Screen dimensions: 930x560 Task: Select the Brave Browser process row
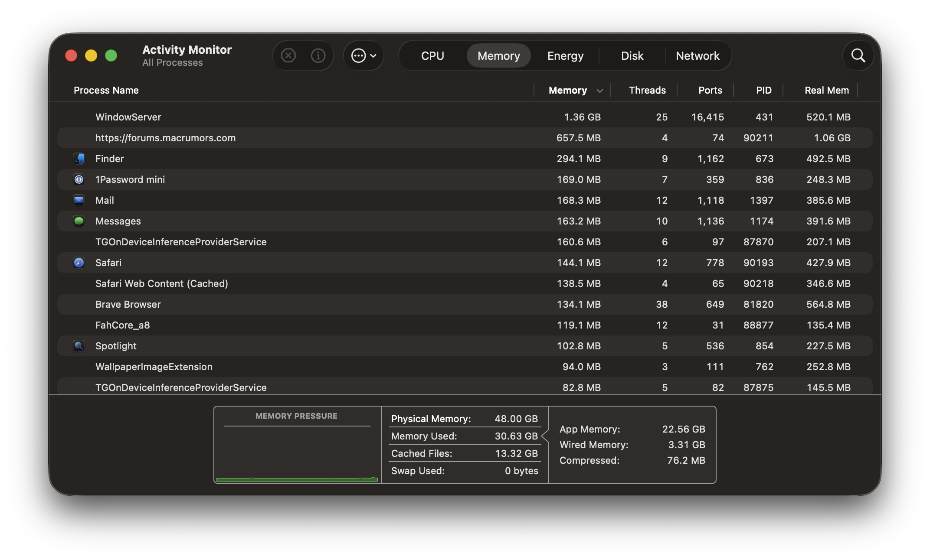click(465, 304)
